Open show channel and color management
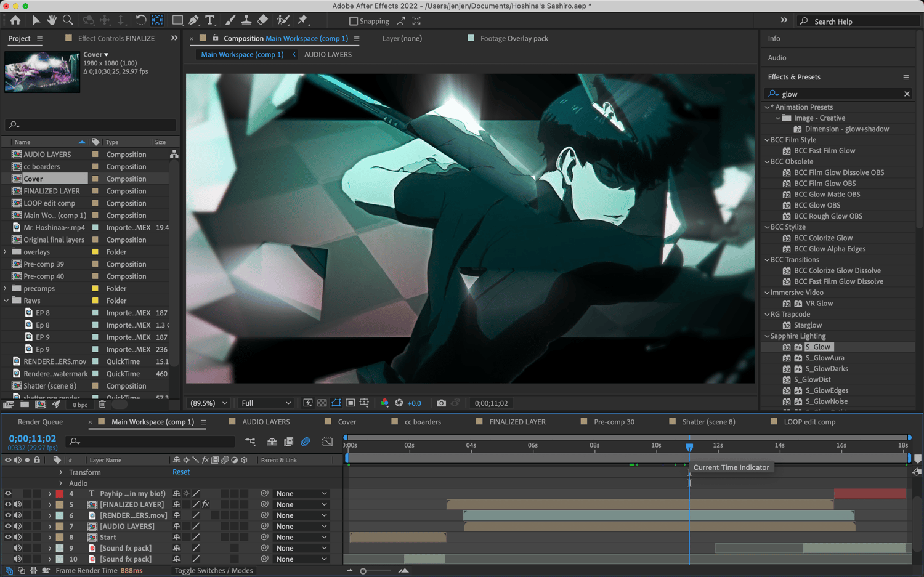The height and width of the screenshot is (577, 924). [385, 403]
